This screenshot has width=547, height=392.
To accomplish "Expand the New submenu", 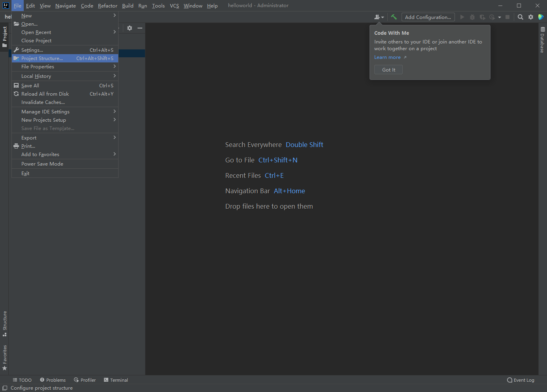I will point(65,16).
